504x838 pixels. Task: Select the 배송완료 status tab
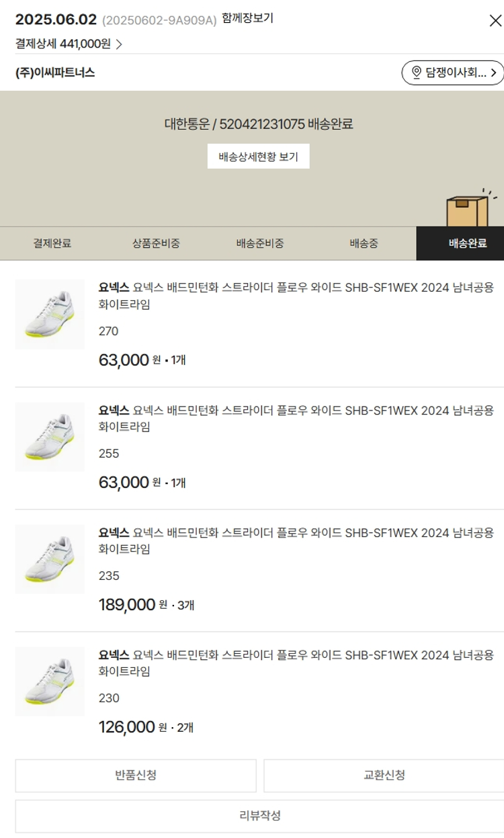467,243
